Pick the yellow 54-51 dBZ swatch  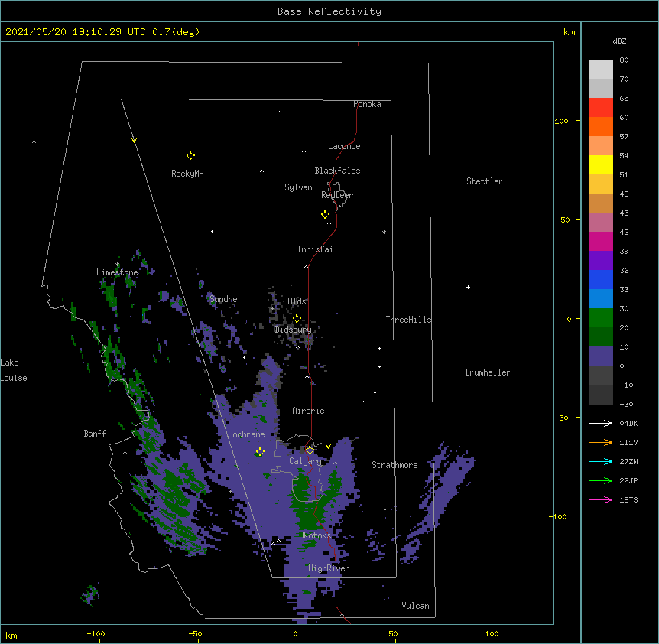[601, 164]
